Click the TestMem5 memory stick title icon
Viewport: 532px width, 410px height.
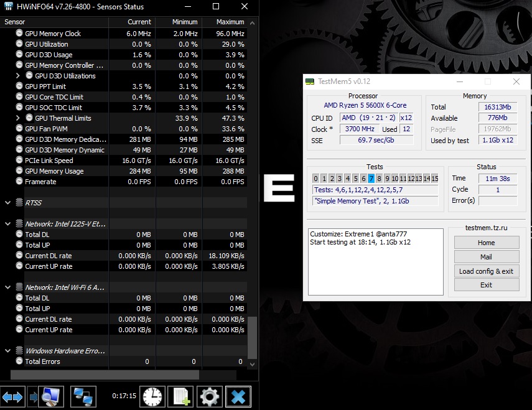click(x=310, y=82)
